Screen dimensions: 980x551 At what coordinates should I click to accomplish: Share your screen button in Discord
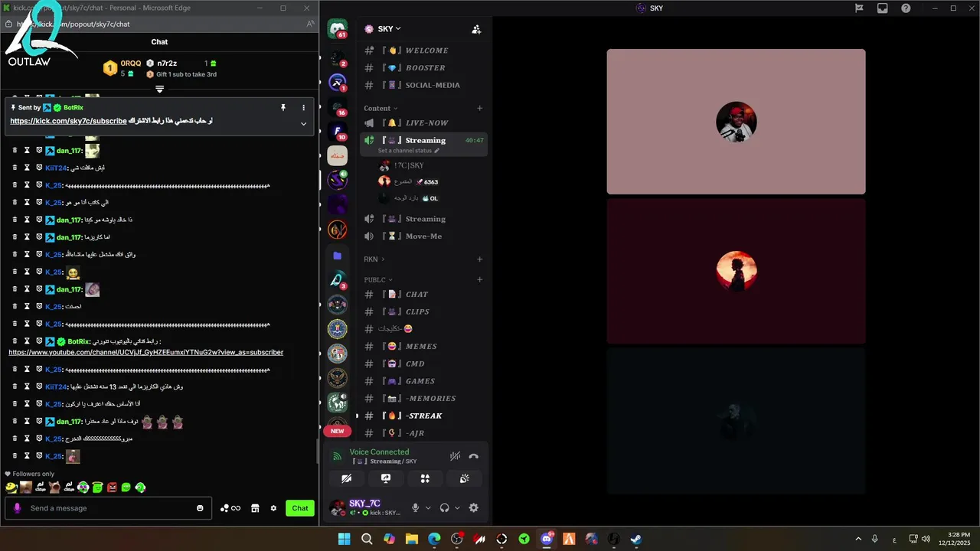pyautogui.click(x=386, y=478)
